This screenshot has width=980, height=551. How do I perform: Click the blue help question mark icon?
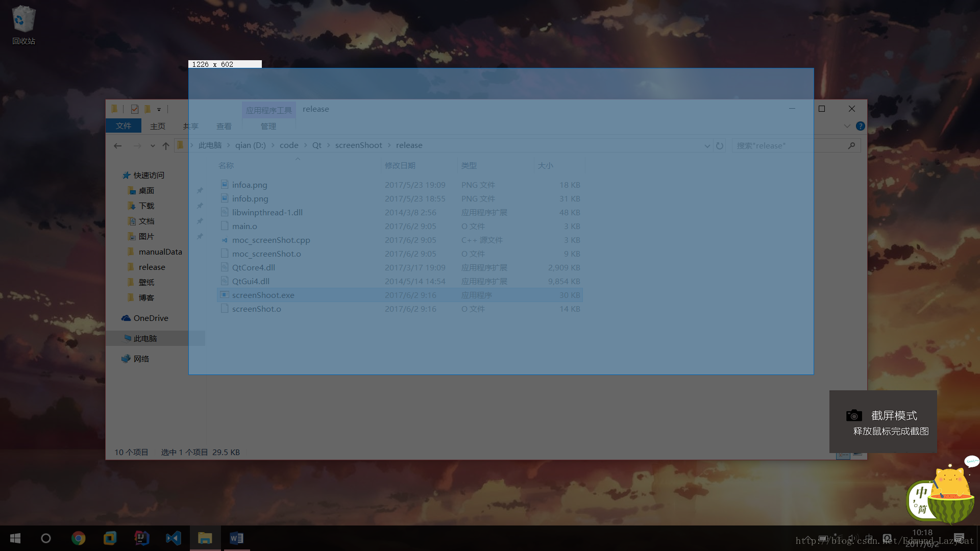[x=861, y=126]
